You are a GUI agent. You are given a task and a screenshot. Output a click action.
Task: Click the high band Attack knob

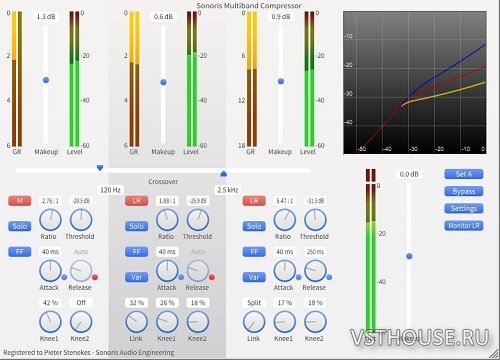285,271
